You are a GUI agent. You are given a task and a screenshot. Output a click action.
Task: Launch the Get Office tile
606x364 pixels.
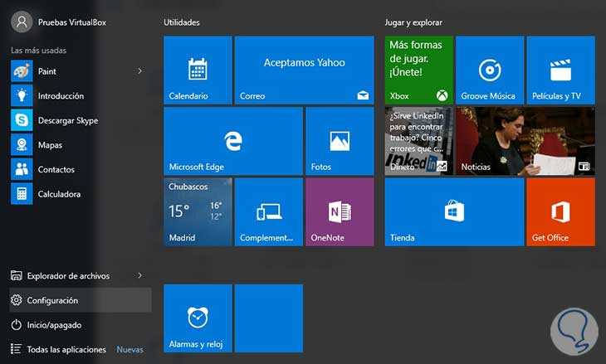tap(561, 212)
